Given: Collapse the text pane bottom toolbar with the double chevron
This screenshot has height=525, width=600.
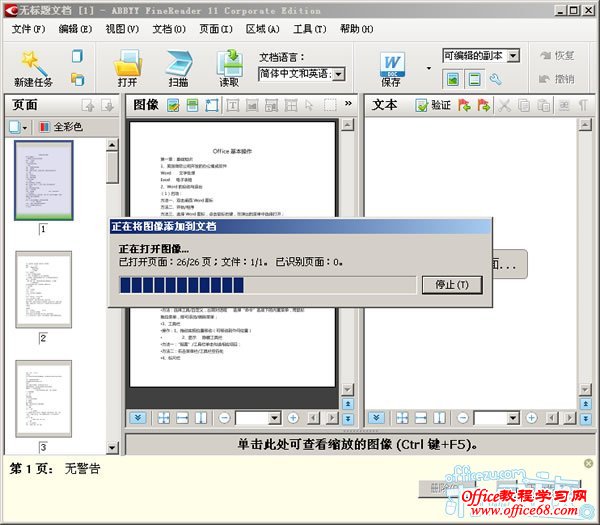Looking at the screenshot, I should point(376,417).
